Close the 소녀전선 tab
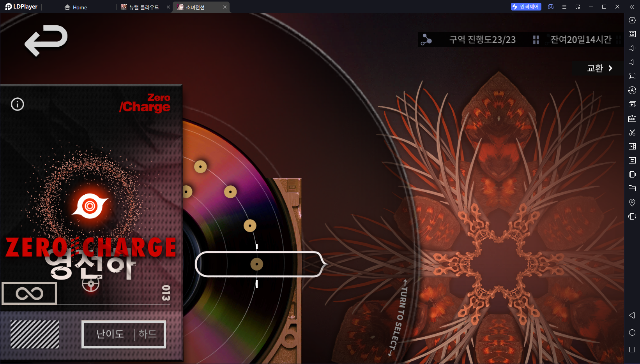 pyautogui.click(x=225, y=7)
